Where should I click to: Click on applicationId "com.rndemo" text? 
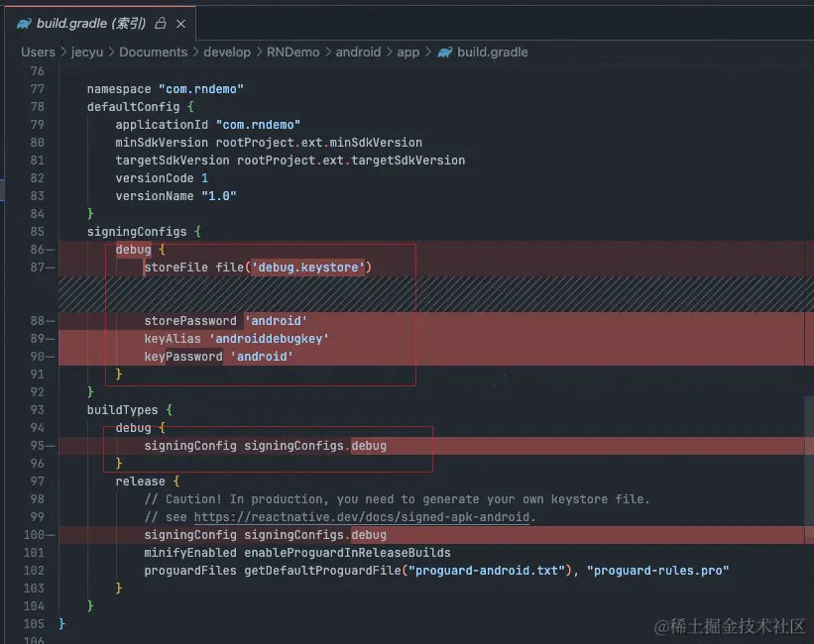point(207,125)
